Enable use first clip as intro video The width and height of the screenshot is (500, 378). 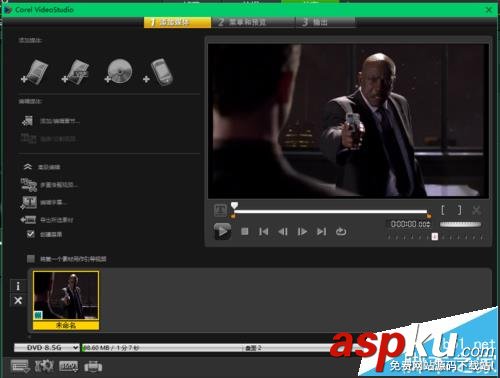click(x=31, y=259)
